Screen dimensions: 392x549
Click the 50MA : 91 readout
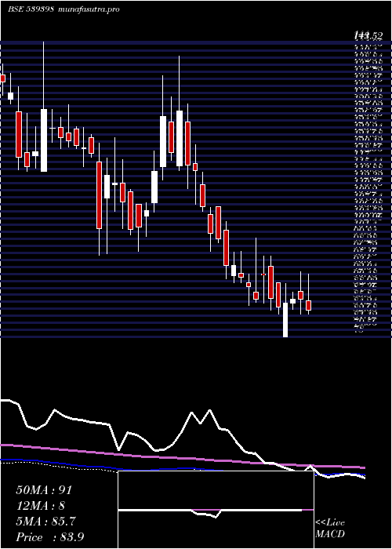click(44, 490)
